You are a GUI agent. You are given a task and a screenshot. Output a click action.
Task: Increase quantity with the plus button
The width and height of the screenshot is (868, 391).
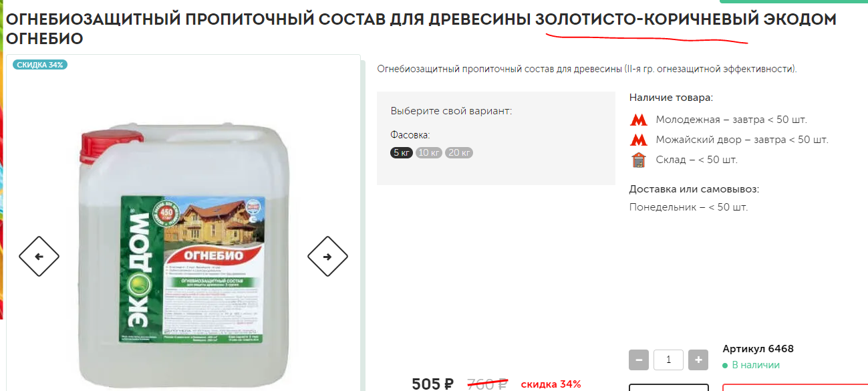(x=698, y=360)
